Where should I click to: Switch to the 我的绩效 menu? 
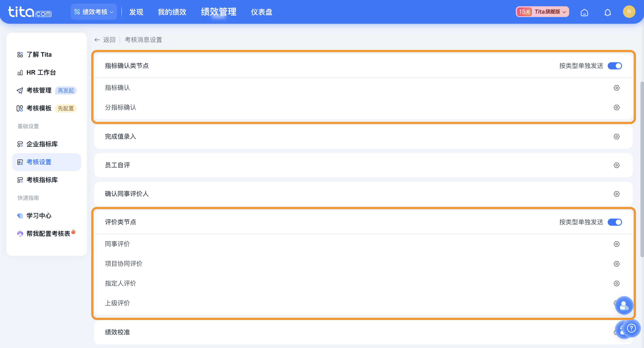(172, 12)
